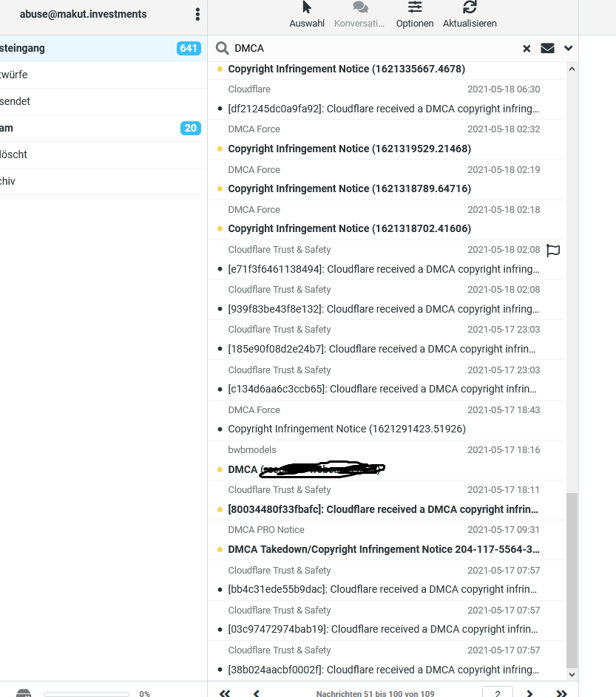The width and height of the screenshot is (616, 697).
Task: Click the abuse@makut.investments account name
Action: pos(83,14)
